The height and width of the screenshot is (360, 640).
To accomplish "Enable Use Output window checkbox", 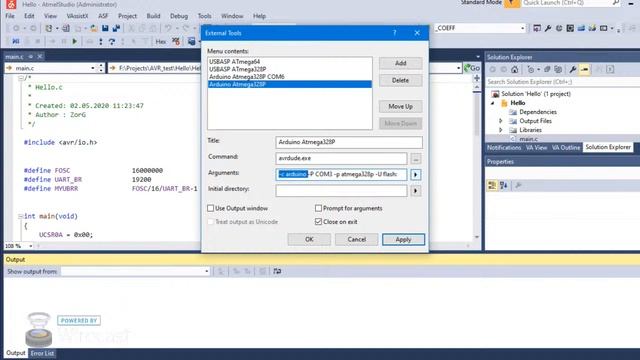I will coord(211,208).
